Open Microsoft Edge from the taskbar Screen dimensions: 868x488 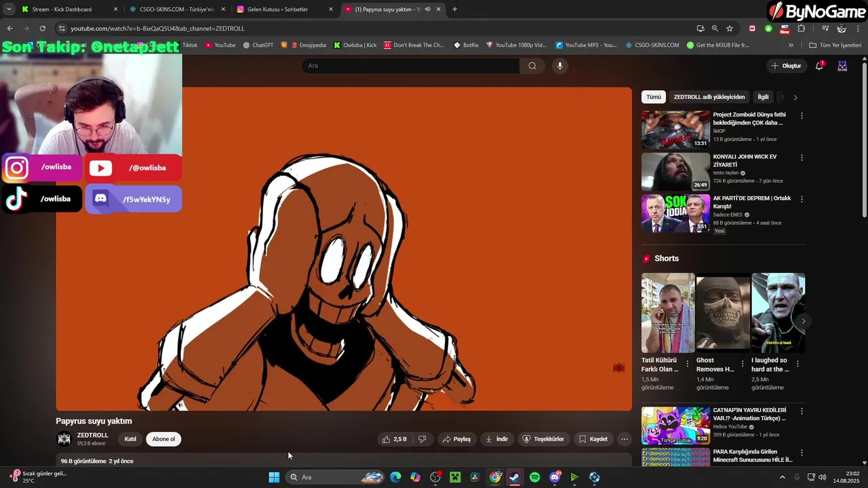(395, 477)
